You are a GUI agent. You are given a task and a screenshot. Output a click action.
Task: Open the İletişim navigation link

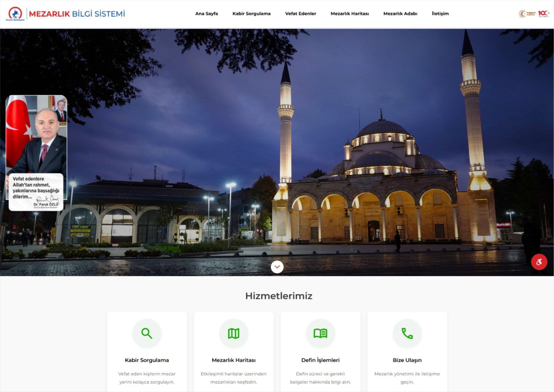pyautogui.click(x=440, y=13)
